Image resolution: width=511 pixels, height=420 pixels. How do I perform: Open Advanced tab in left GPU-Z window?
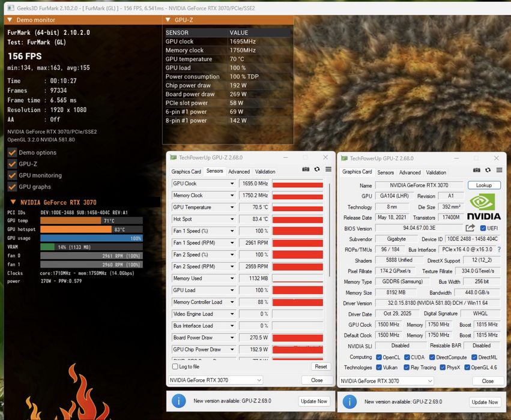click(x=239, y=172)
